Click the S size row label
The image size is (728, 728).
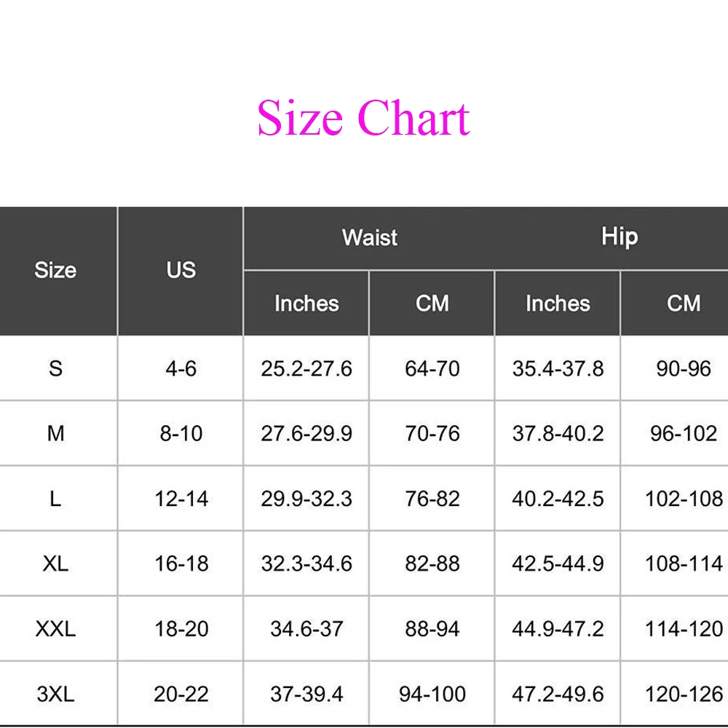[x=55, y=368]
